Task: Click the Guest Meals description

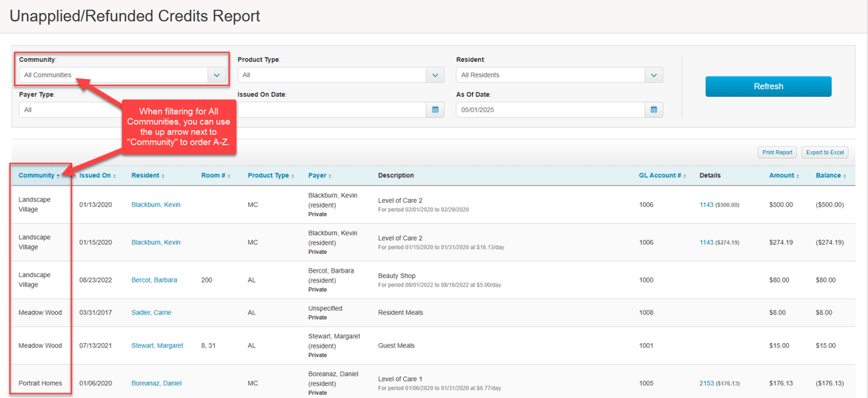Action: click(396, 345)
